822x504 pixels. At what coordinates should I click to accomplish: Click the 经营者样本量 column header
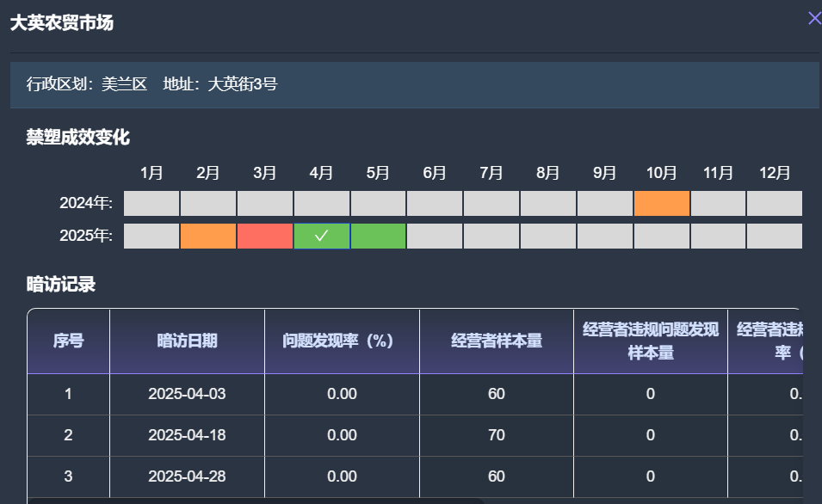point(497,341)
